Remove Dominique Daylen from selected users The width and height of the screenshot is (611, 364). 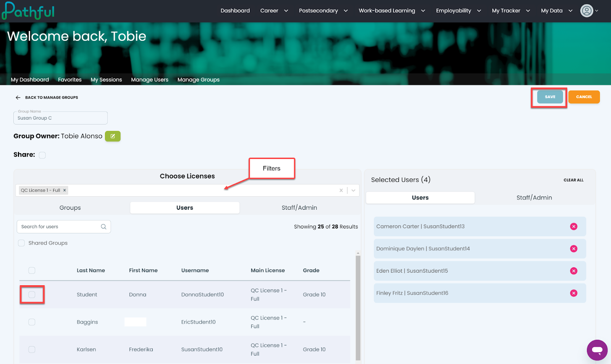574,249
